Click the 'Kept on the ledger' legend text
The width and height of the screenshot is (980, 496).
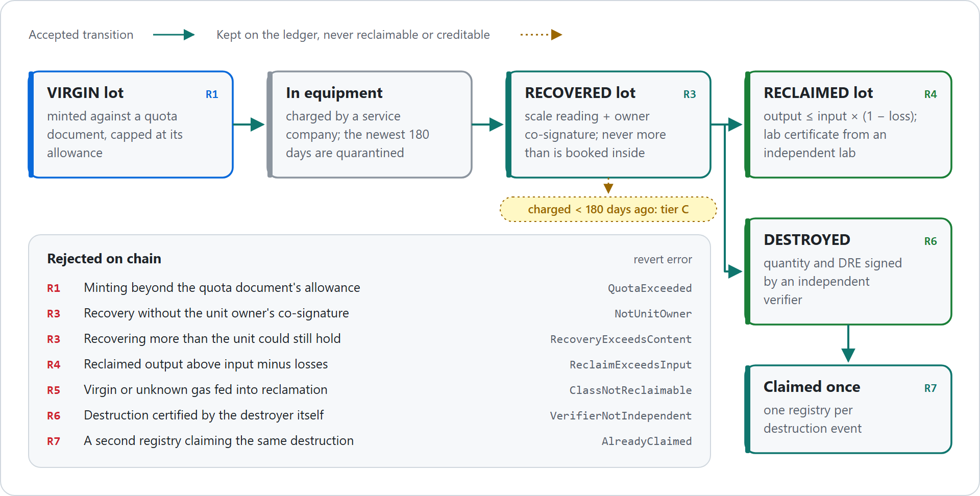click(x=353, y=35)
